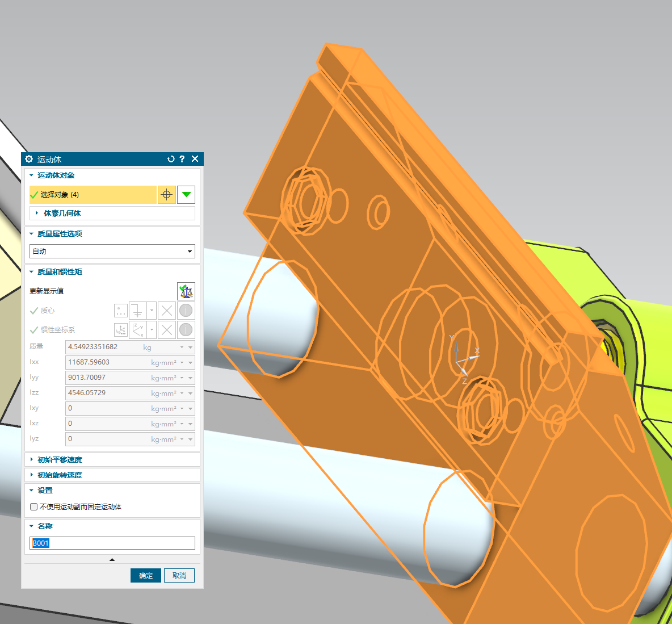Image resolution: width=672 pixels, height=624 pixels.
Task: Click the gear icon in 运动体 title bar
Action: pos(30,159)
